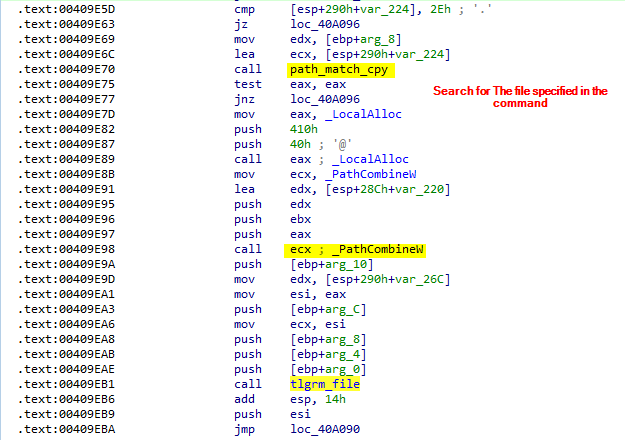
Task: Click the highlighted path_match_cpy function name
Action: 341,70
